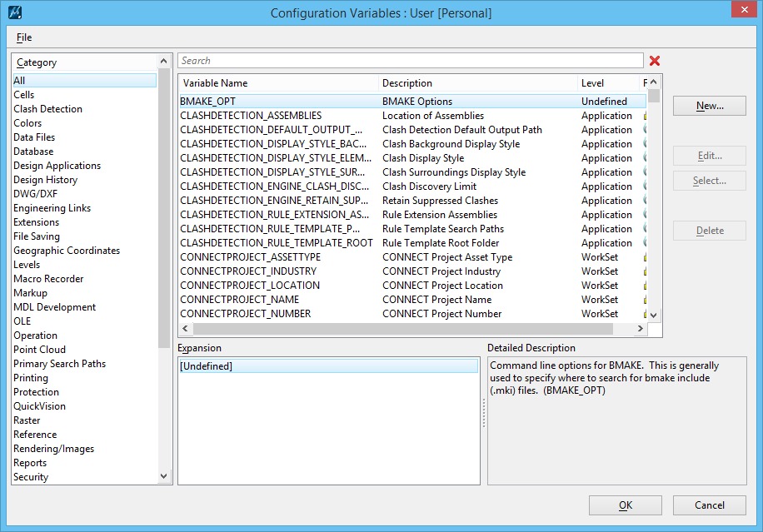Screen dimensions: 763x532
Task: Select the Rendering/Images category
Action: pos(85,449)
